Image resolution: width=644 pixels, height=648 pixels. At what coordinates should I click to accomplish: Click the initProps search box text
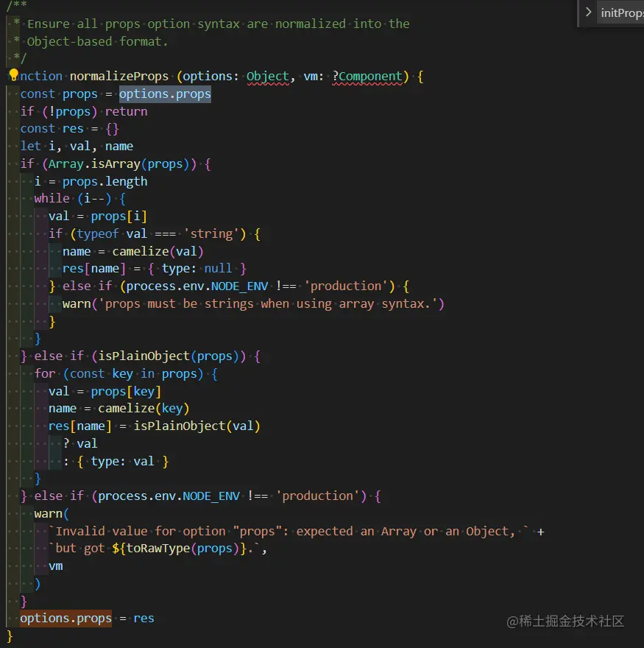pos(622,13)
